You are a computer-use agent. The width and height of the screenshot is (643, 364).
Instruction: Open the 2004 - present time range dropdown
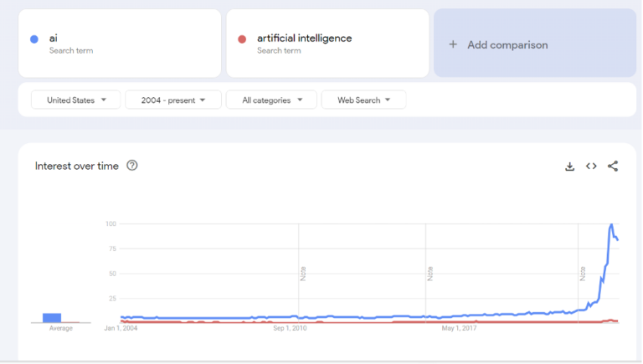click(x=173, y=100)
